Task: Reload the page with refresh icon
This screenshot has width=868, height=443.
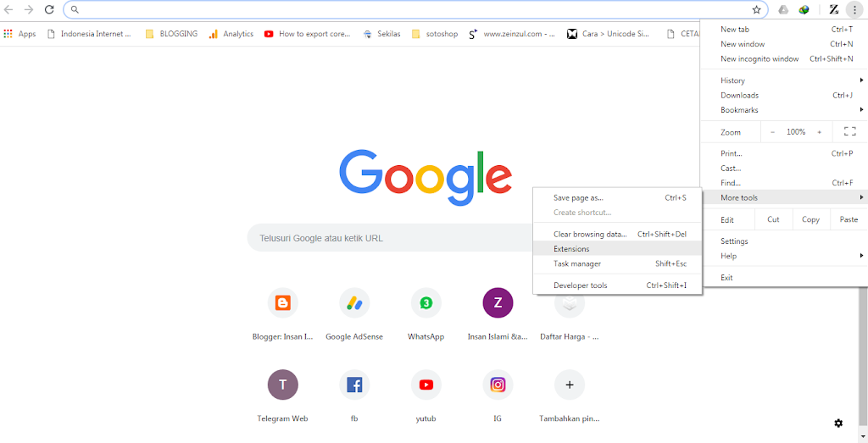Action: pyautogui.click(x=49, y=9)
